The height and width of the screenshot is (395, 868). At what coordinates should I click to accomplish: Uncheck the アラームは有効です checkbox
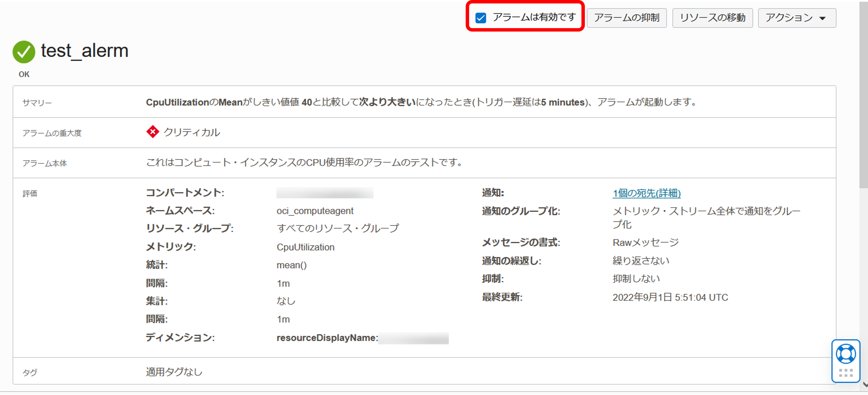point(481,18)
